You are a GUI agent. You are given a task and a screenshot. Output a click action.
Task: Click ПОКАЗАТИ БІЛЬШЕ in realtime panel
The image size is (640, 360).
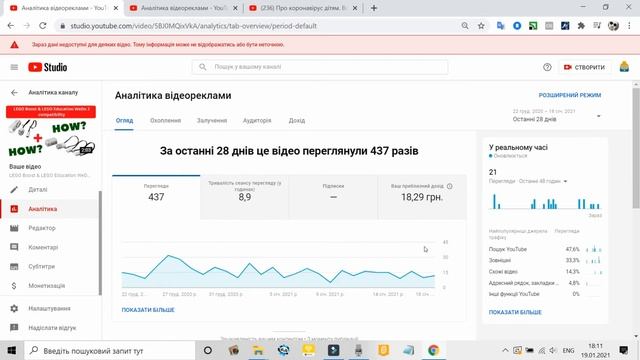pyautogui.click(x=515, y=312)
